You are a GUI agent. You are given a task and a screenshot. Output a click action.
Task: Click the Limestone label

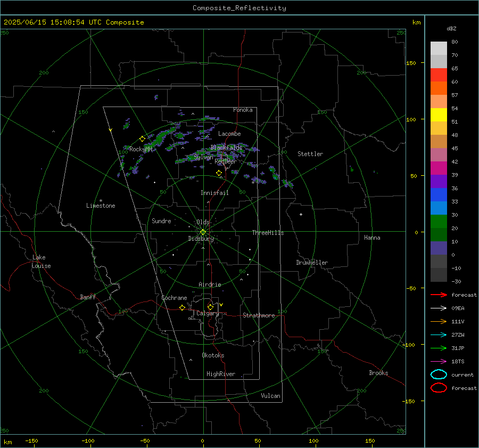pyautogui.click(x=101, y=206)
